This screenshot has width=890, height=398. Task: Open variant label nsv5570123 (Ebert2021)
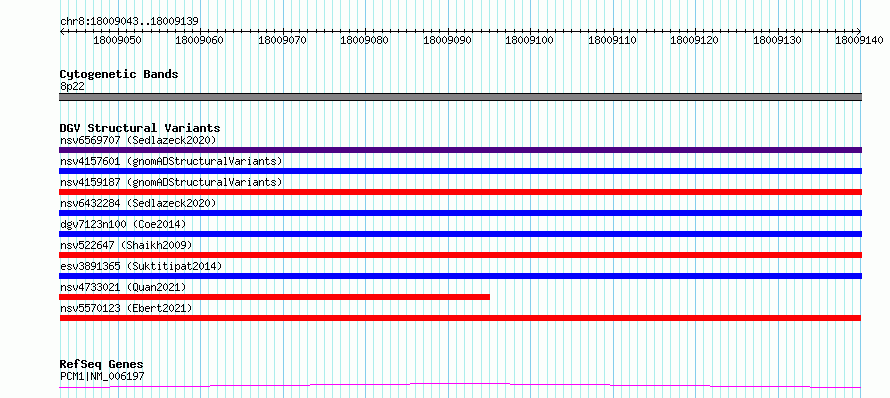tap(126, 308)
